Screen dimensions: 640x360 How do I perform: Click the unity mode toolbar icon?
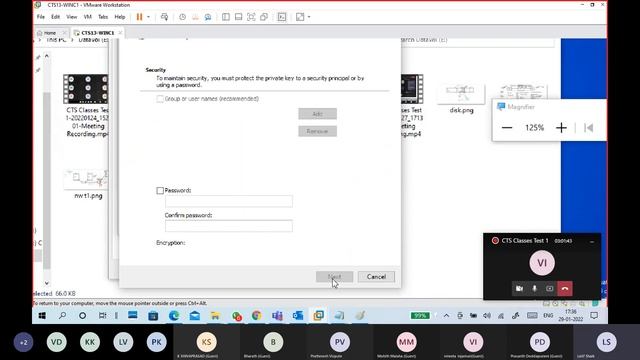264,17
